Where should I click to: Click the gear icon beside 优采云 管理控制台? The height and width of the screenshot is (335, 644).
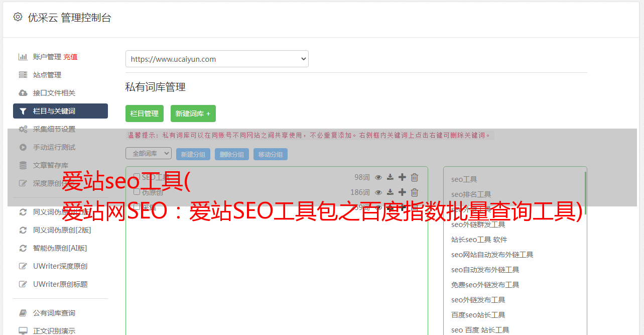point(18,17)
